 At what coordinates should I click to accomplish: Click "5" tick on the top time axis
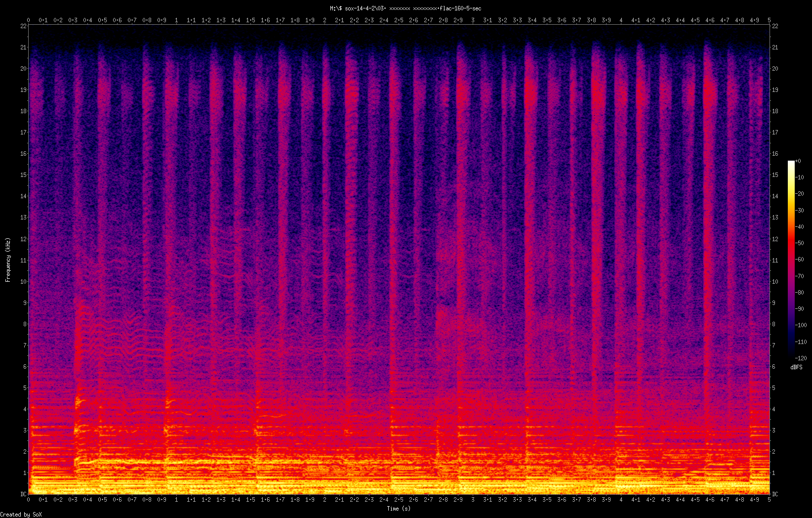click(x=769, y=20)
